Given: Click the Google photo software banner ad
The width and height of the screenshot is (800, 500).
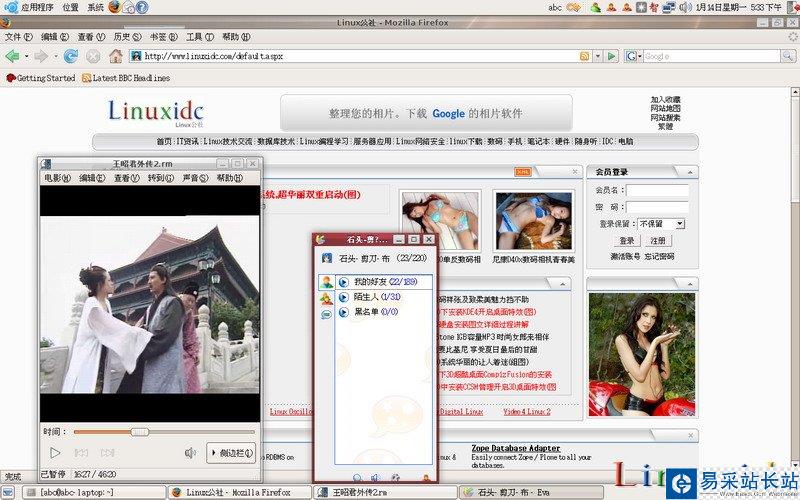Looking at the screenshot, I should 426,113.
